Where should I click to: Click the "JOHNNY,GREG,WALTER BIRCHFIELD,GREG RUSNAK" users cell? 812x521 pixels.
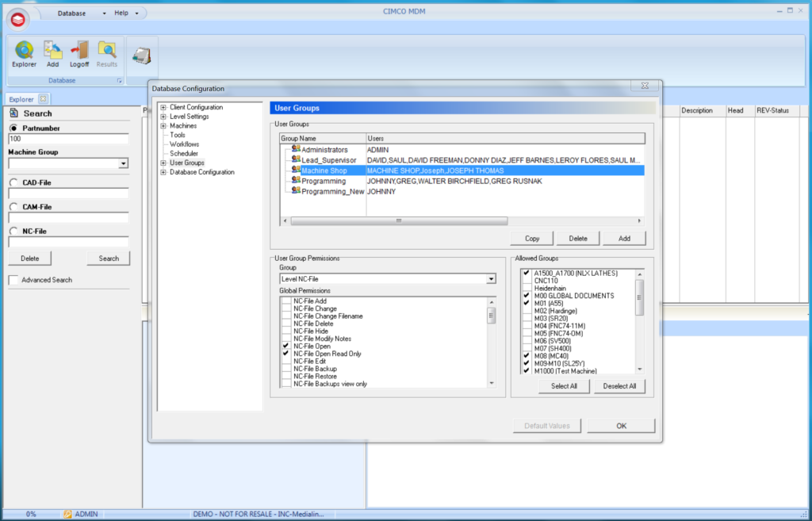[x=454, y=182]
